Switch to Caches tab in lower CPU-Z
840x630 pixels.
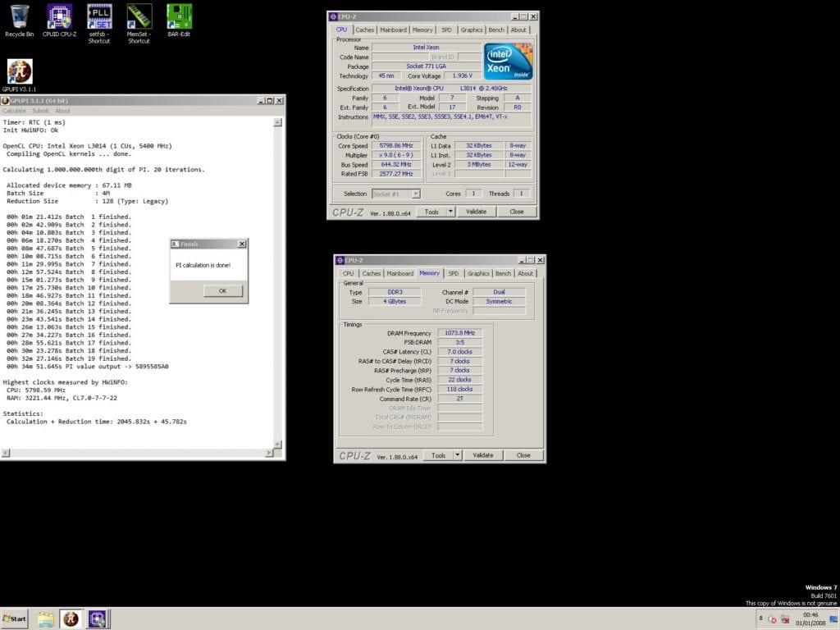pos(372,273)
